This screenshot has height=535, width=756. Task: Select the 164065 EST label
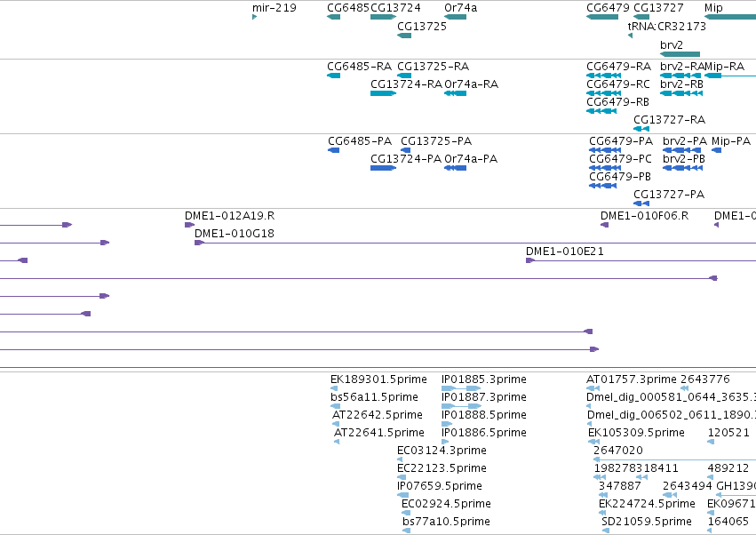tap(728, 522)
